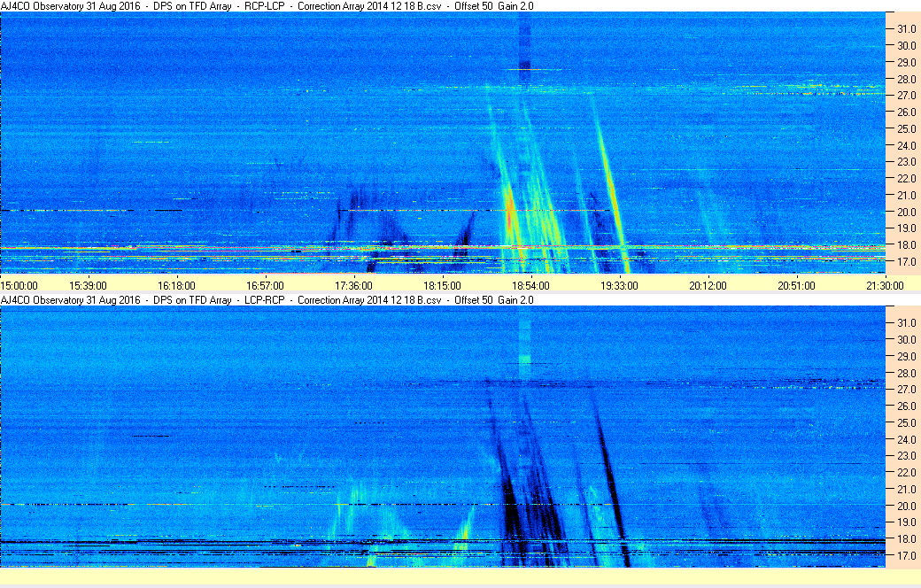The image size is (921, 588).
Task: Click 22.0 on the RCP-LCP frequency axis
Action: coord(906,179)
